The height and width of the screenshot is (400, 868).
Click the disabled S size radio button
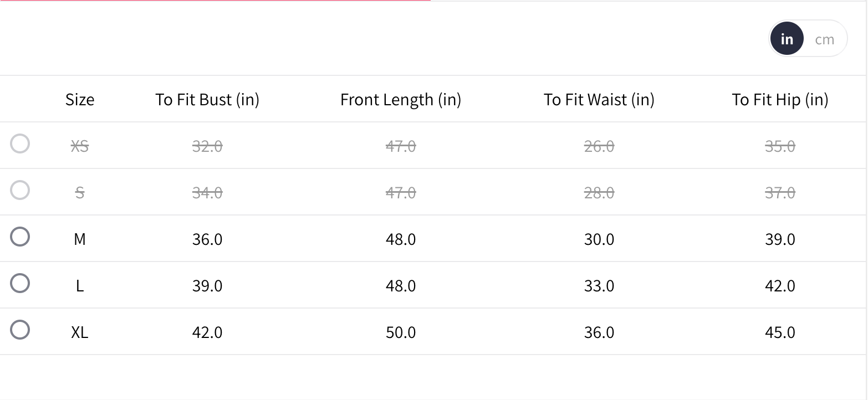coord(20,191)
